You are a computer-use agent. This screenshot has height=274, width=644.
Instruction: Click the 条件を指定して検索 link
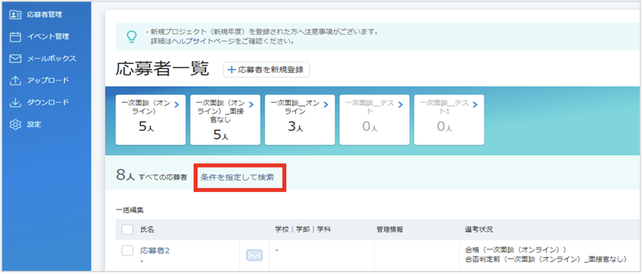(237, 177)
